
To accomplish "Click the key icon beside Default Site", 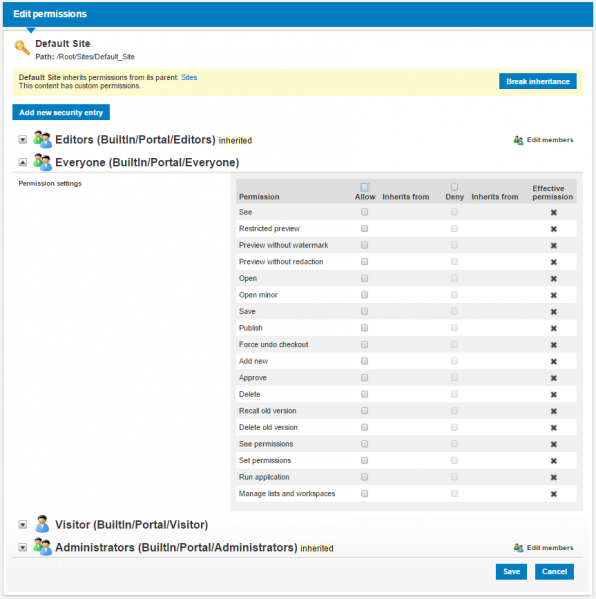I will pos(22,48).
